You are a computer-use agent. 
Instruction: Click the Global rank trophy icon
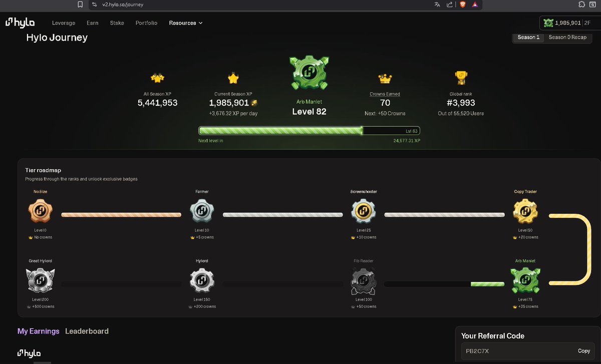(461, 78)
